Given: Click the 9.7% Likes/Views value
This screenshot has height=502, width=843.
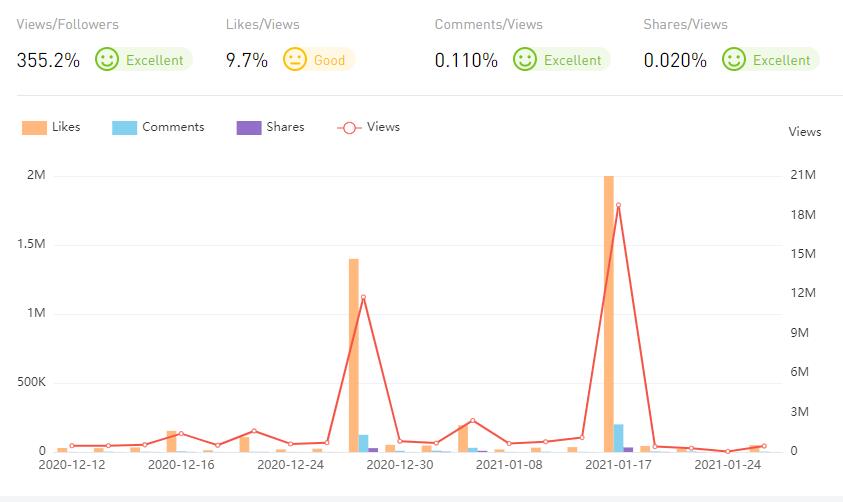Looking at the screenshot, I should pos(246,61).
